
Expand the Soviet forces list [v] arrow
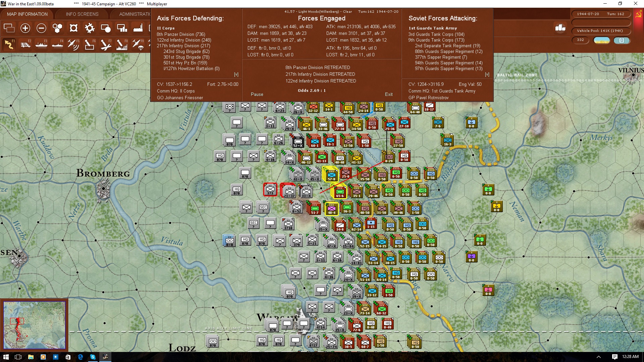(487, 74)
